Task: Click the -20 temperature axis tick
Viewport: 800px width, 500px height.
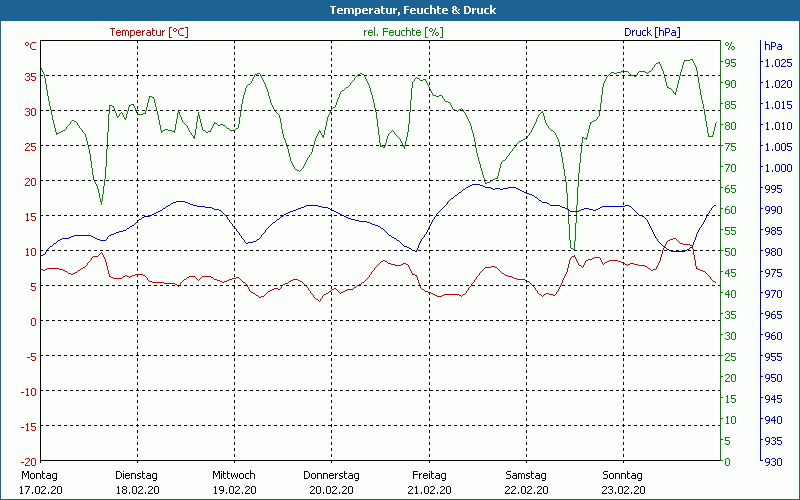Action: coord(28,462)
